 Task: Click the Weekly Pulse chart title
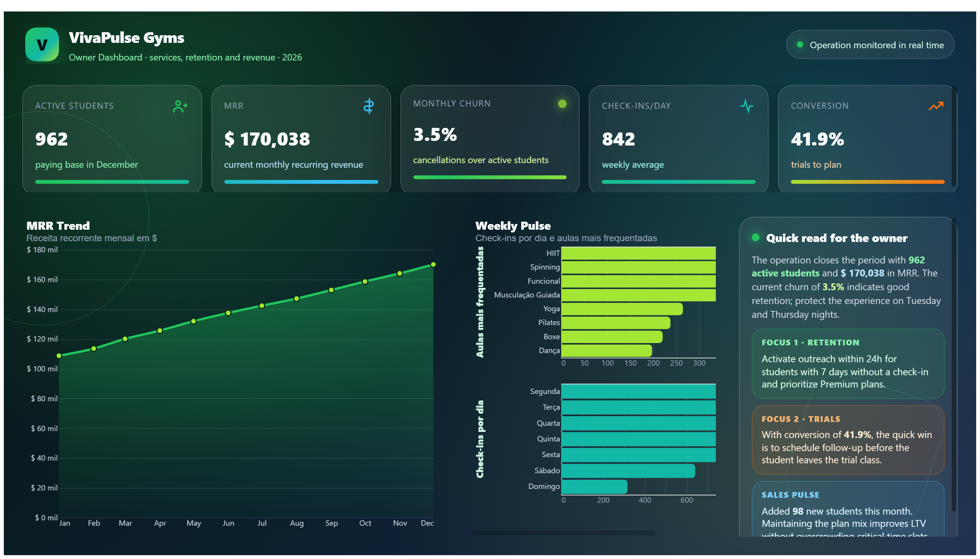pyautogui.click(x=513, y=226)
